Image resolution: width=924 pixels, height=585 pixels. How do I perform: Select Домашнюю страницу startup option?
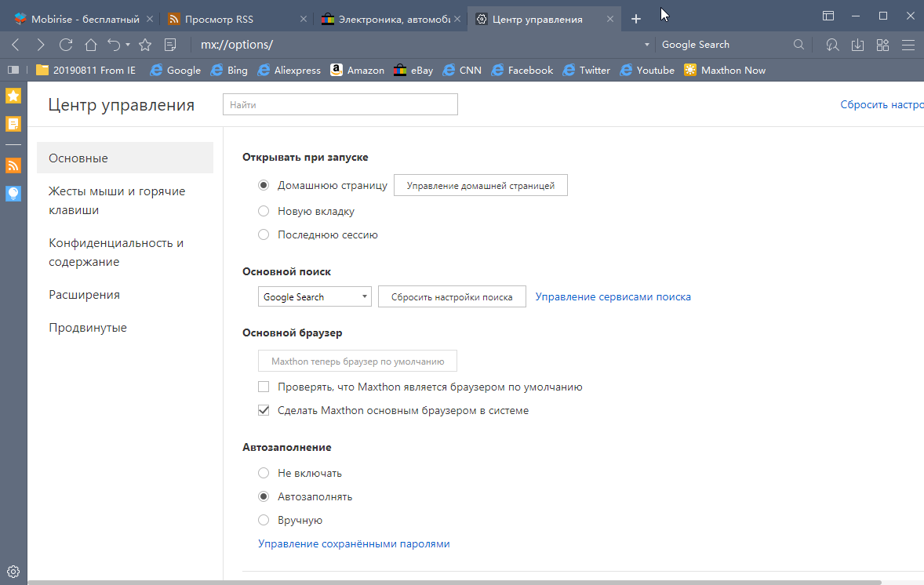pos(264,186)
